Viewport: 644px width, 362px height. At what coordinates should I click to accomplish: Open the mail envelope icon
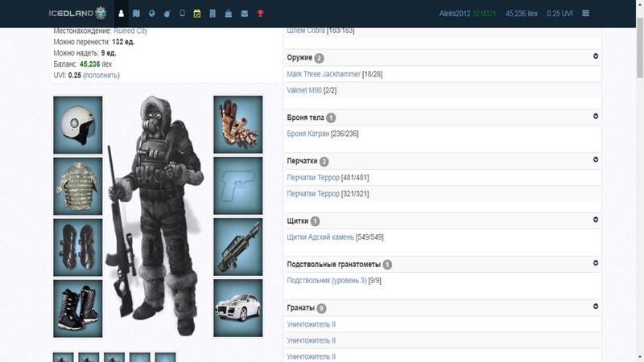(244, 13)
